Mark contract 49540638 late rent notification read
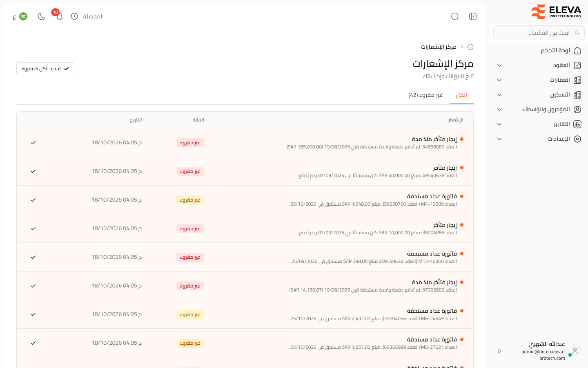The width and height of the screenshot is (588, 368). tap(33, 171)
